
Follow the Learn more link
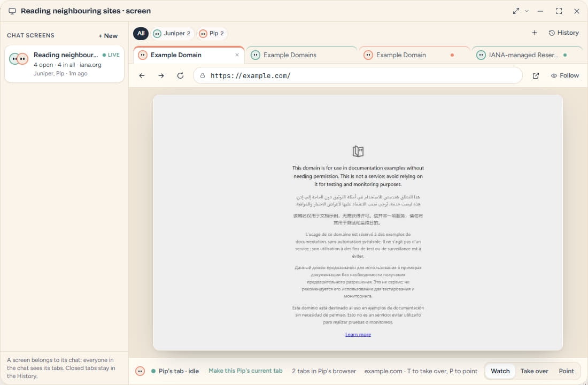(x=358, y=334)
